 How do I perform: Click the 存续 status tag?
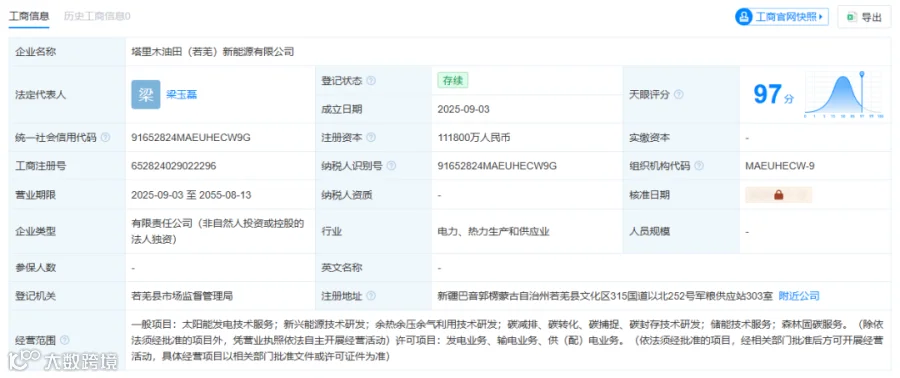[452, 81]
